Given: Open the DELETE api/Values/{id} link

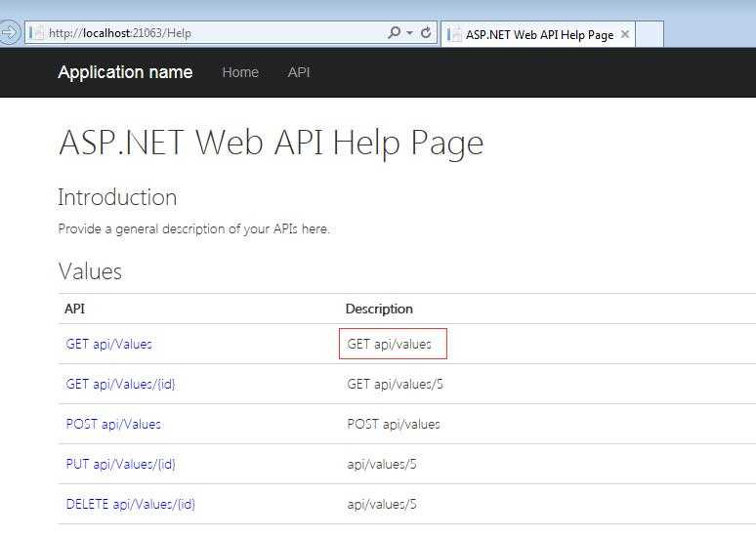Looking at the screenshot, I should click(130, 504).
